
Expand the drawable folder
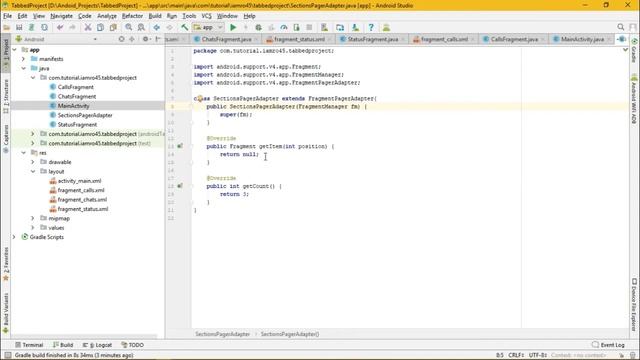click(x=33, y=162)
